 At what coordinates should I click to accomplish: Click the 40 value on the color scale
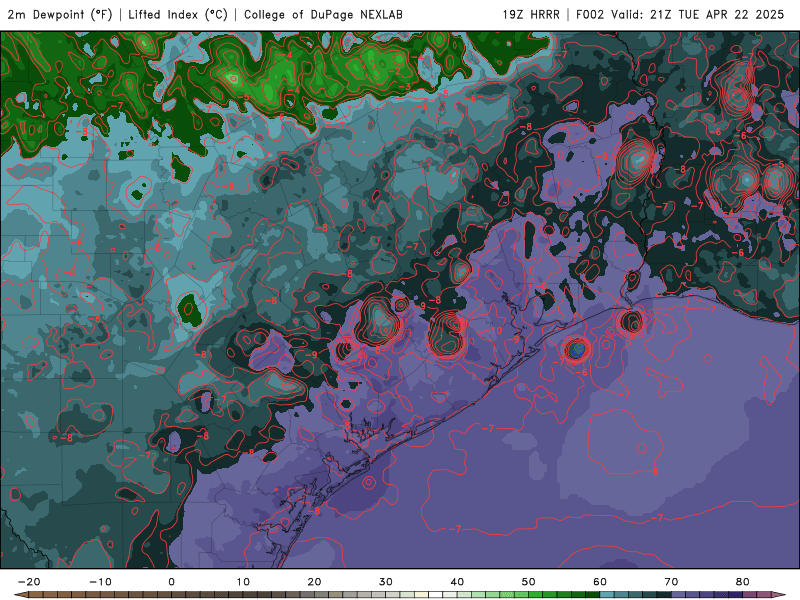457,582
